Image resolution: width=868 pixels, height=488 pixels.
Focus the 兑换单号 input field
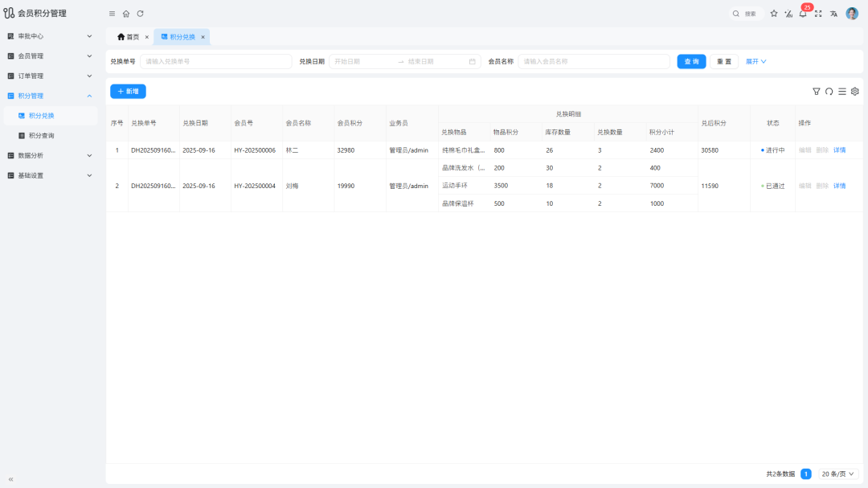point(216,61)
